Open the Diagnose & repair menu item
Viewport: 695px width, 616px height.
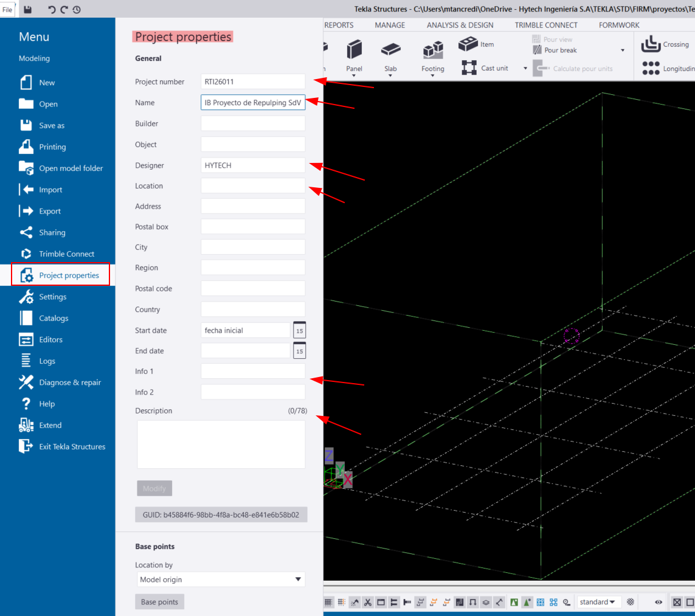pos(69,382)
